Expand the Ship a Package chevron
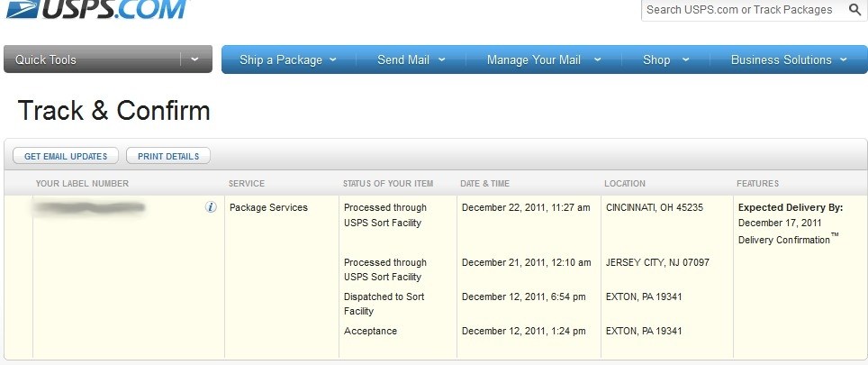The image size is (868, 365). tap(332, 59)
